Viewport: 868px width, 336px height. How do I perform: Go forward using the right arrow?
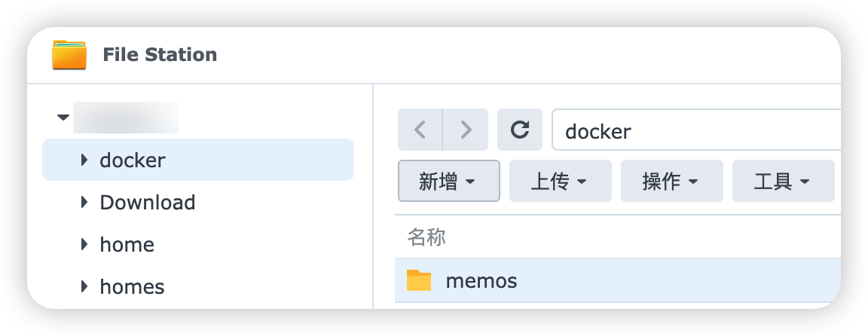coord(466,130)
